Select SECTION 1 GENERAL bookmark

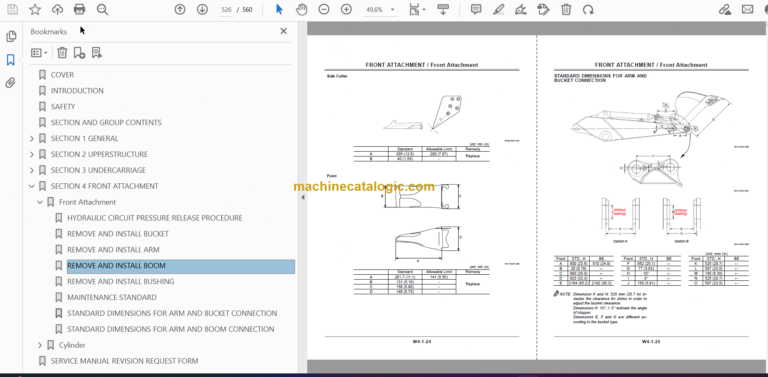(84, 139)
